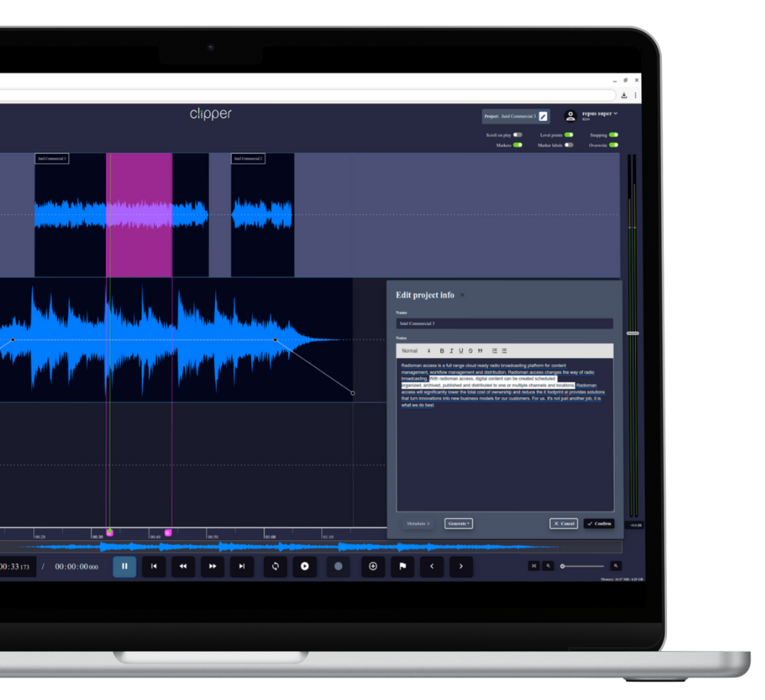The image size is (765, 700).
Task: Skip to end of the project
Action: click(242, 566)
